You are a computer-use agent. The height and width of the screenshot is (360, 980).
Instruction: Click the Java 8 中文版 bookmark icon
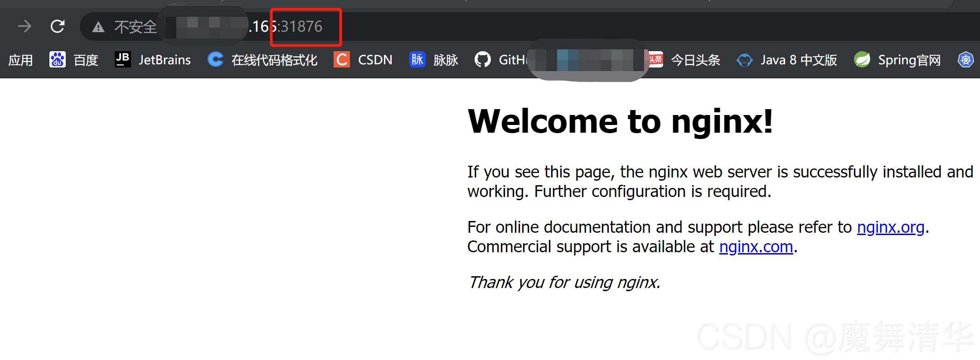[x=744, y=60]
